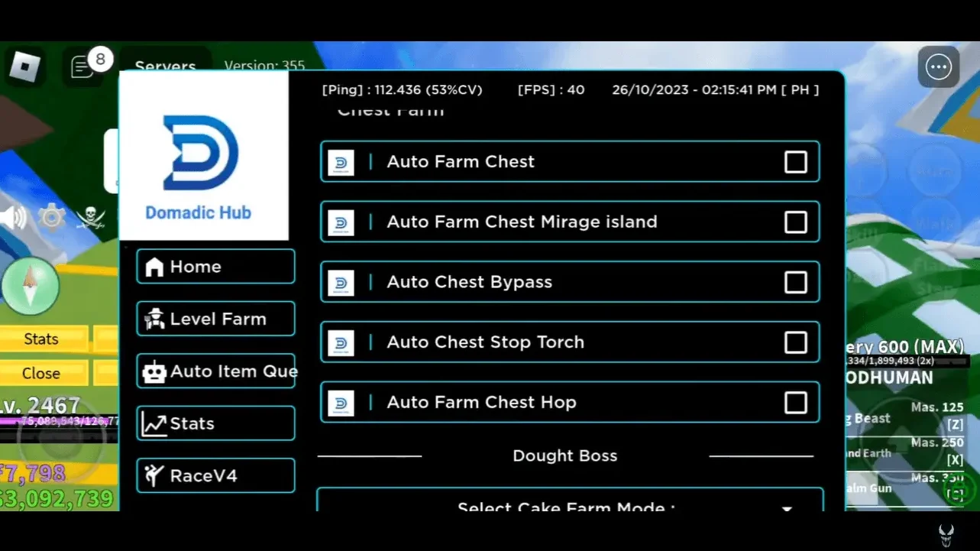Select the RaceV4 section

[x=215, y=475]
